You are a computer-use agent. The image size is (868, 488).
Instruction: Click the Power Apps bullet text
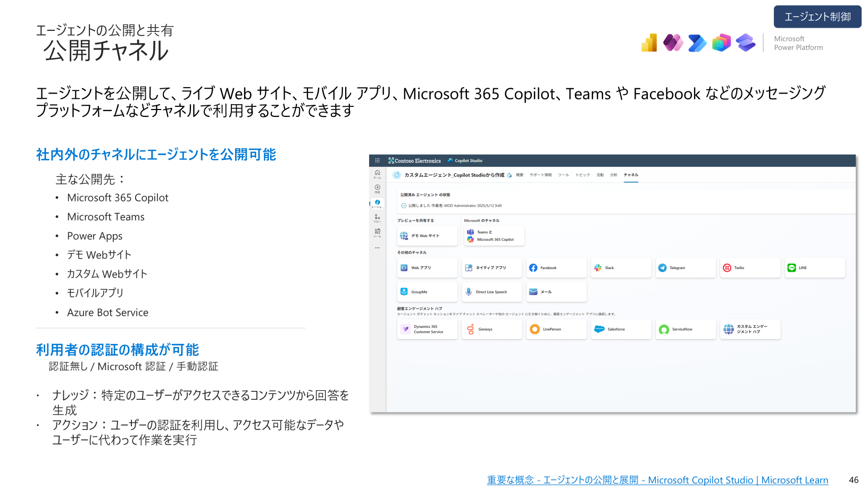(95, 236)
